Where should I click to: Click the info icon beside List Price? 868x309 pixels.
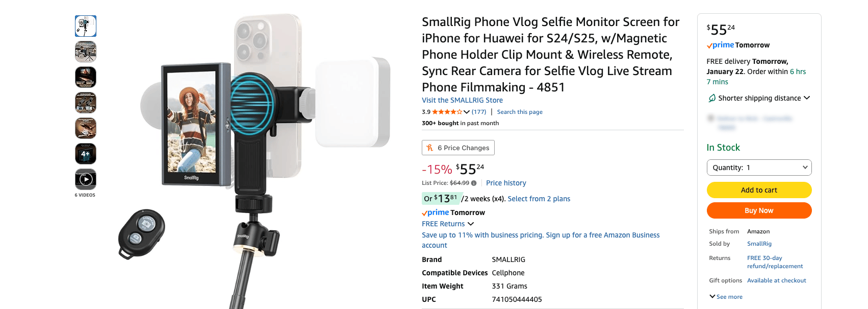click(474, 183)
